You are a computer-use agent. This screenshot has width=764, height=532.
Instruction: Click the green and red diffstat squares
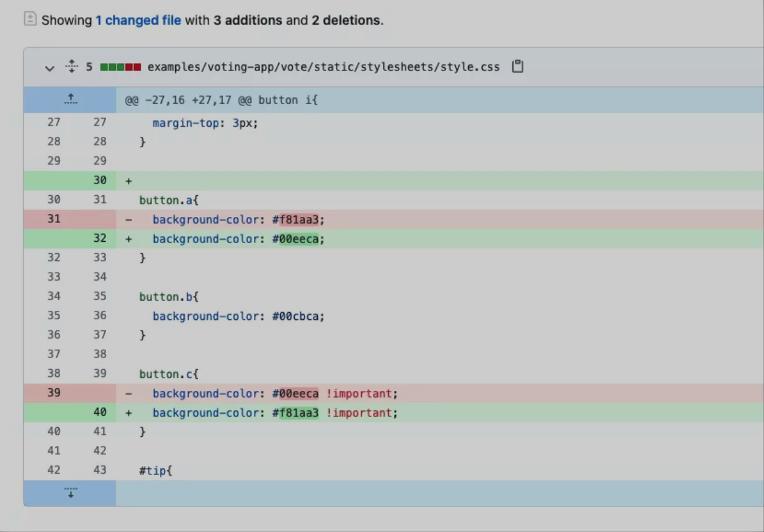[121, 67]
